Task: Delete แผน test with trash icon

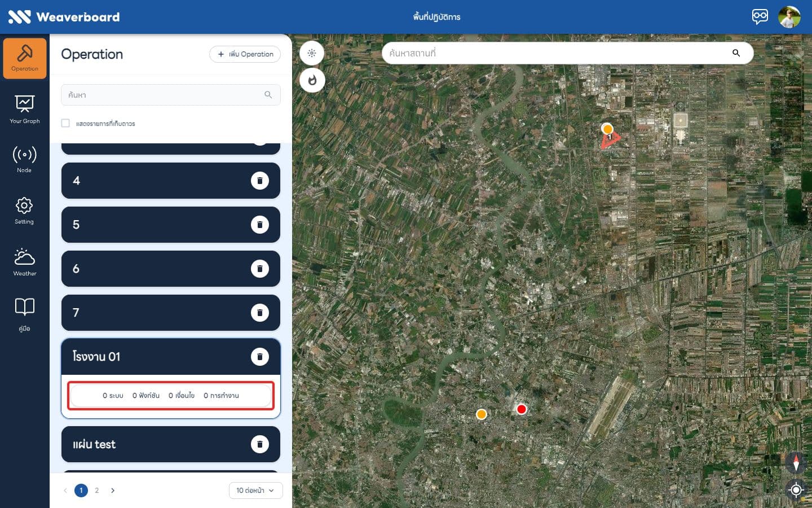Action: pyautogui.click(x=259, y=444)
